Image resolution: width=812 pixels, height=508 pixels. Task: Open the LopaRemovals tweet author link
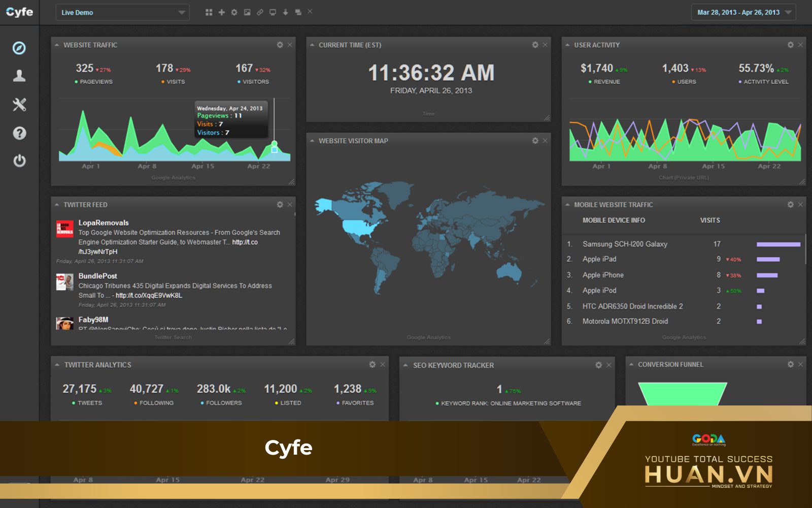[104, 223]
